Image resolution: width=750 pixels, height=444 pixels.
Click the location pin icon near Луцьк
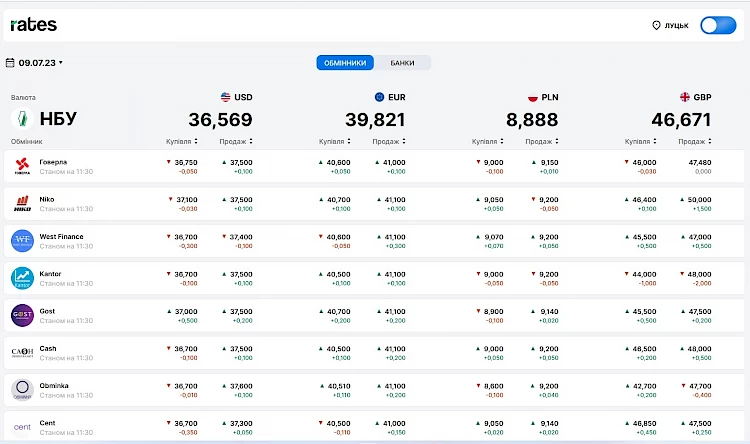click(656, 25)
